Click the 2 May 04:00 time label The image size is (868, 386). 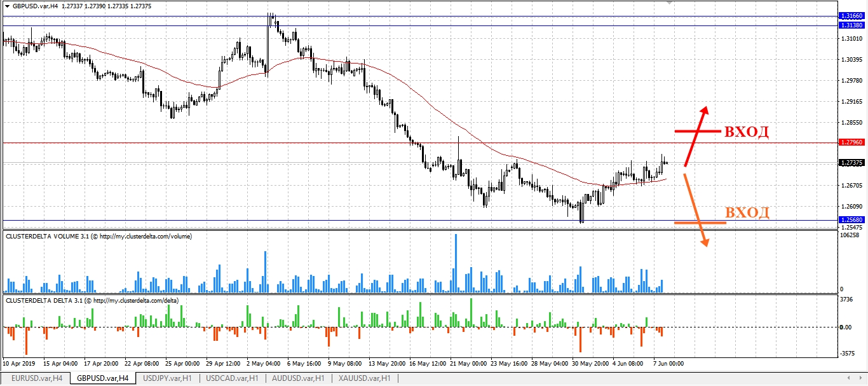coord(265,363)
